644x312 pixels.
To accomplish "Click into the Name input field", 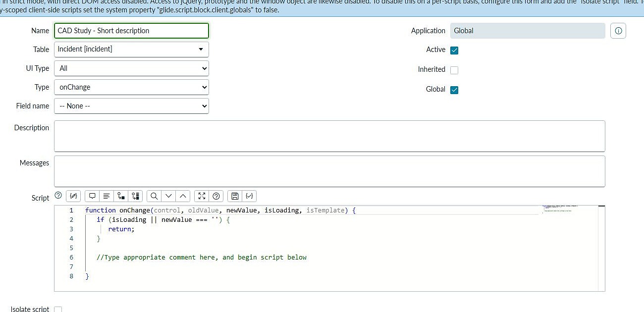I will 131,31.
